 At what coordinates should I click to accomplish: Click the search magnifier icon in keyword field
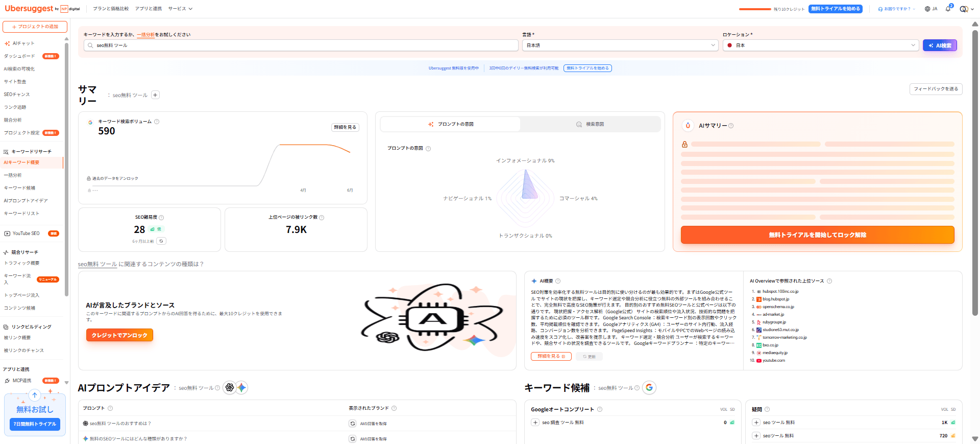(x=90, y=45)
